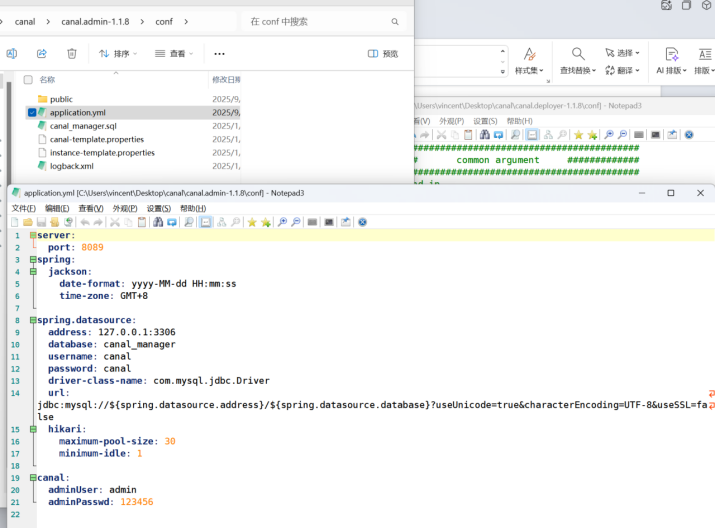Viewport: 715px width, 528px height.
Task: Select public folder in Explorer list
Action: tap(61, 99)
